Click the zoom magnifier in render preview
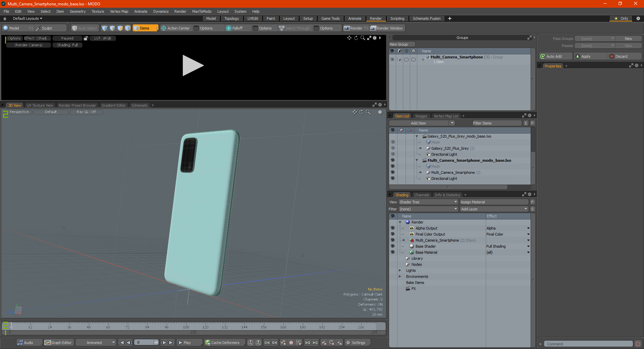This screenshot has width=644, height=349. 363,38
